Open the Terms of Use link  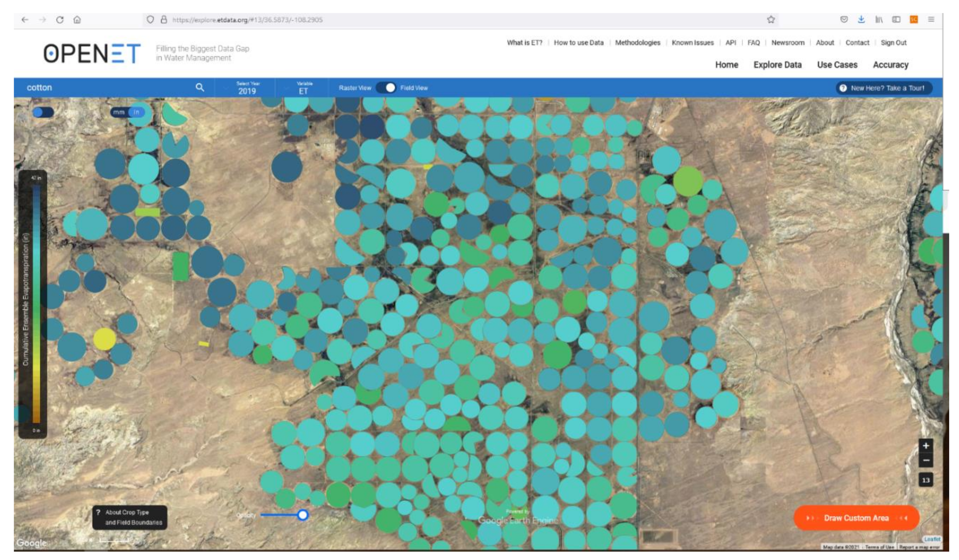tap(879, 547)
